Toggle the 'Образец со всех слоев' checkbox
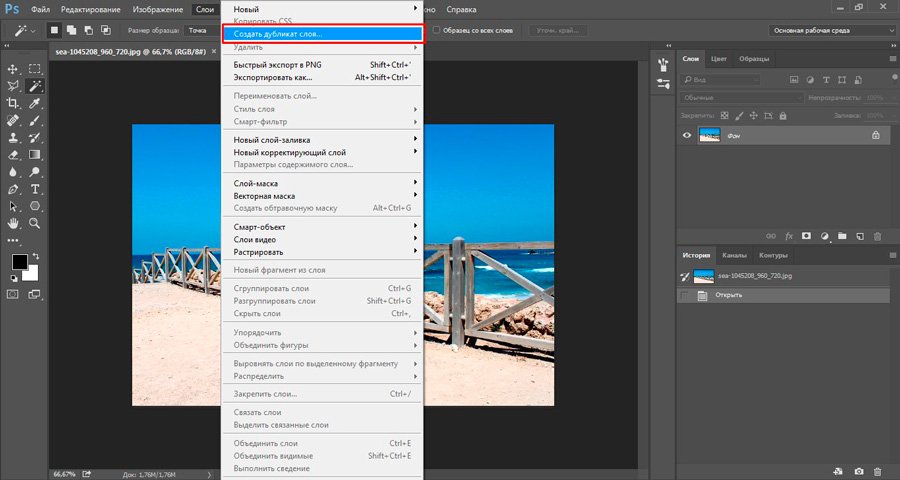 coord(438,30)
